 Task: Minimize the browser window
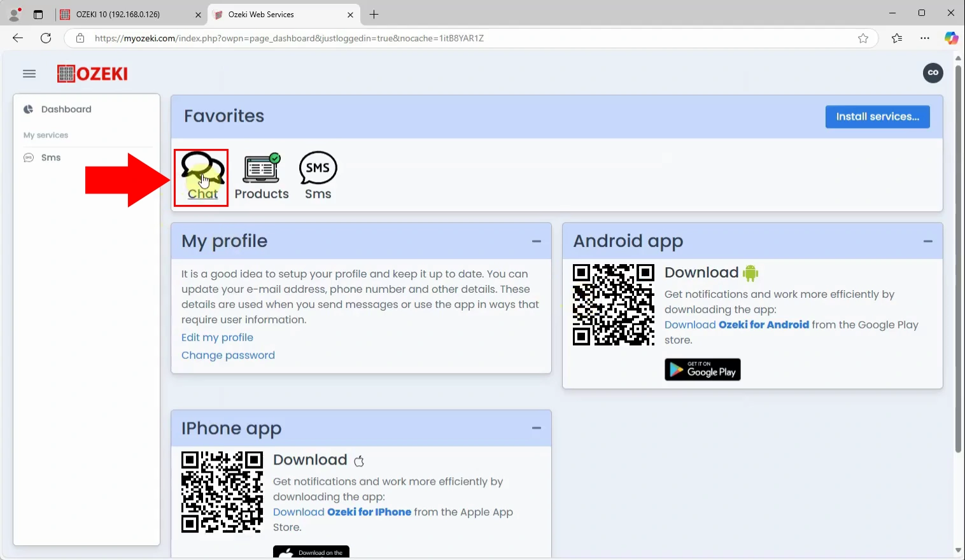pyautogui.click(x=892, y=13)
